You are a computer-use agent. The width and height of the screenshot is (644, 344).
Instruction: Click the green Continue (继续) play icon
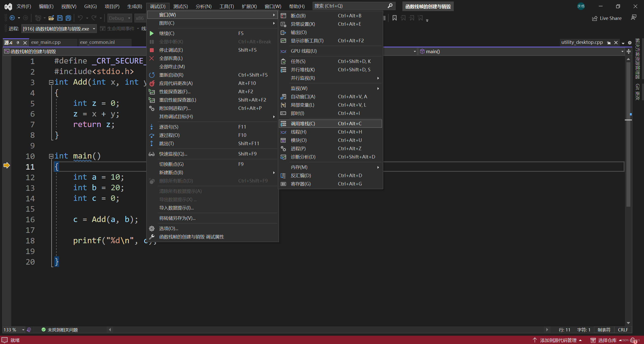click(151, 33)
